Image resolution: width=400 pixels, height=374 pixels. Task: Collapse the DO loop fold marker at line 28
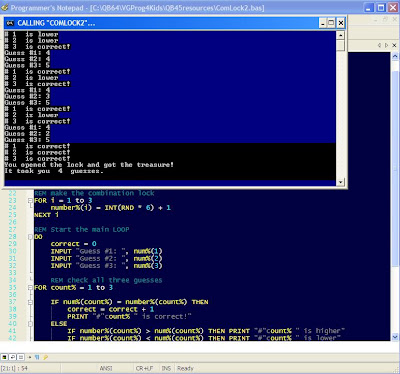(x=30, y=237)
